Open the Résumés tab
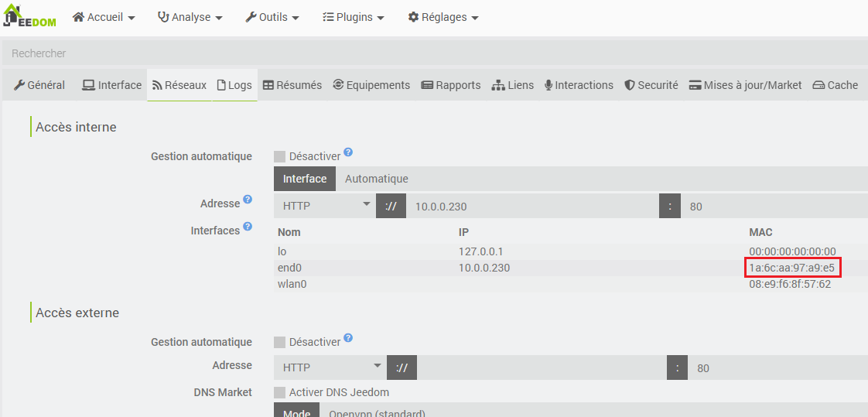Screen dimensions: 868x417 pyautogui.click(x=292, y=85)
